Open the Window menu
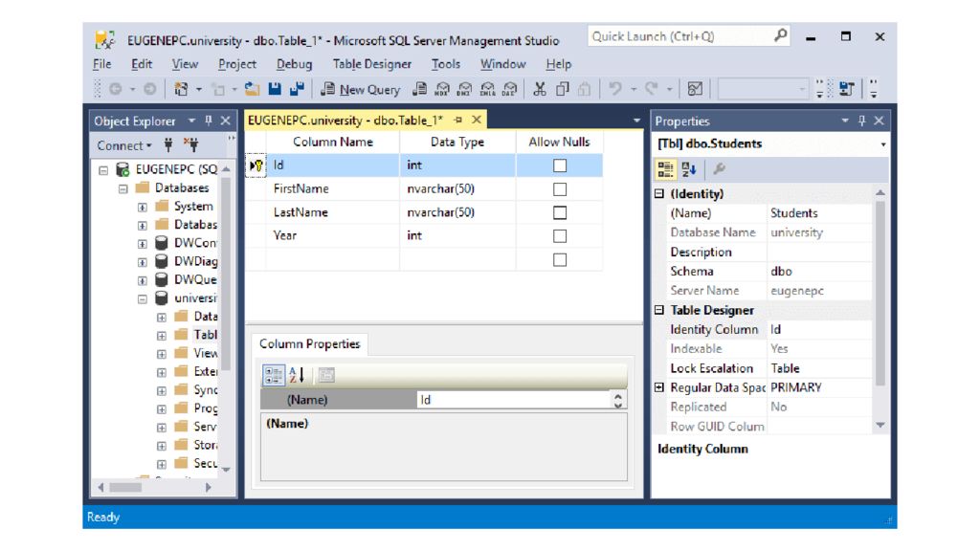The height and width of the screenshot is (551, 980). pyautogui.click(x=502, y=64)
